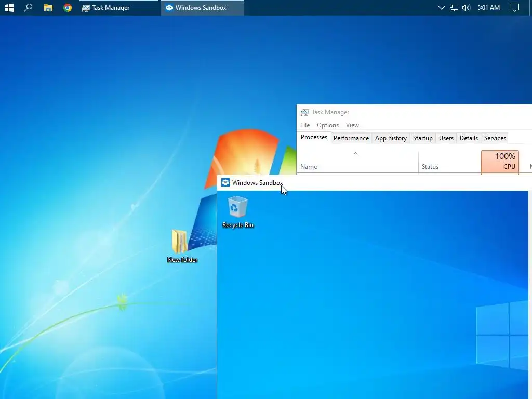This screenshot has height=399, width=532.
Task: Switch to the Users tab
Action: pyautogui.click(x=446, y=138)
